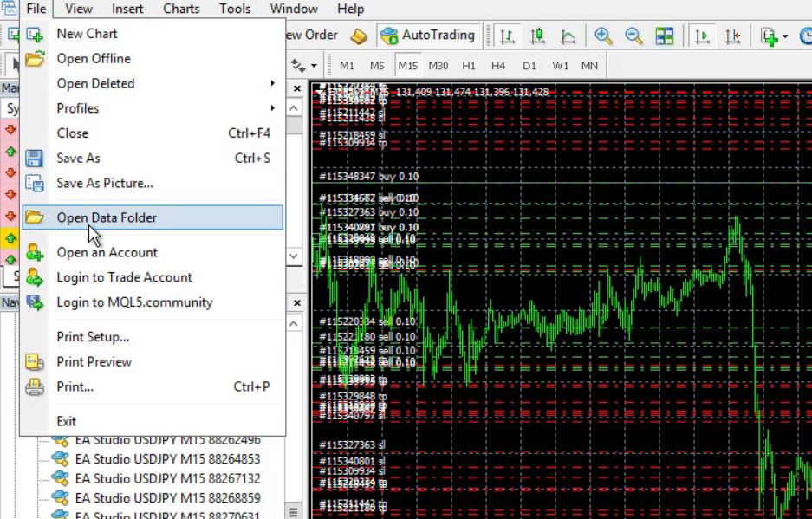
Task: Zoom in on the chart
Action: click(x=603, y=36)
